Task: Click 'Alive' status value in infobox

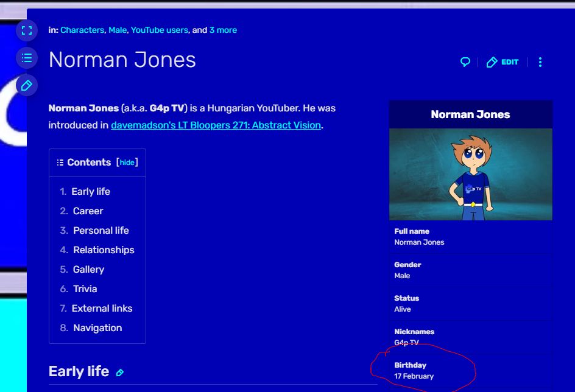Action: point(402,309)
